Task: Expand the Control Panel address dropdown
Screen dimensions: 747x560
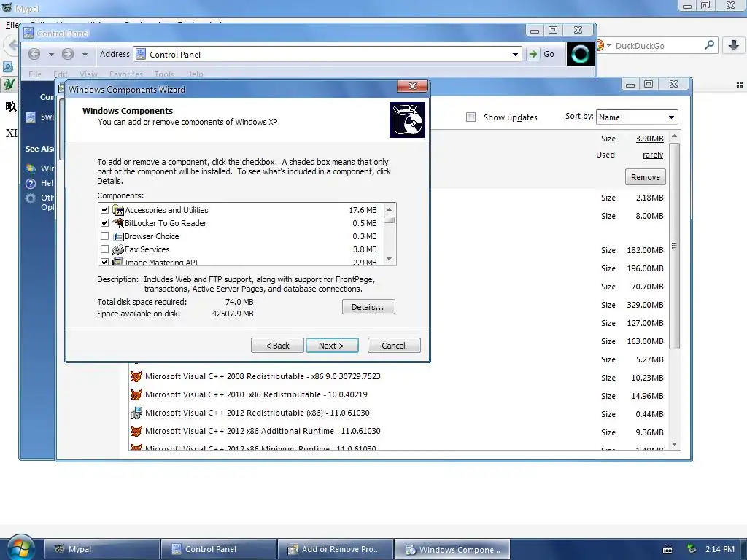Action: [x=515, y=54]
